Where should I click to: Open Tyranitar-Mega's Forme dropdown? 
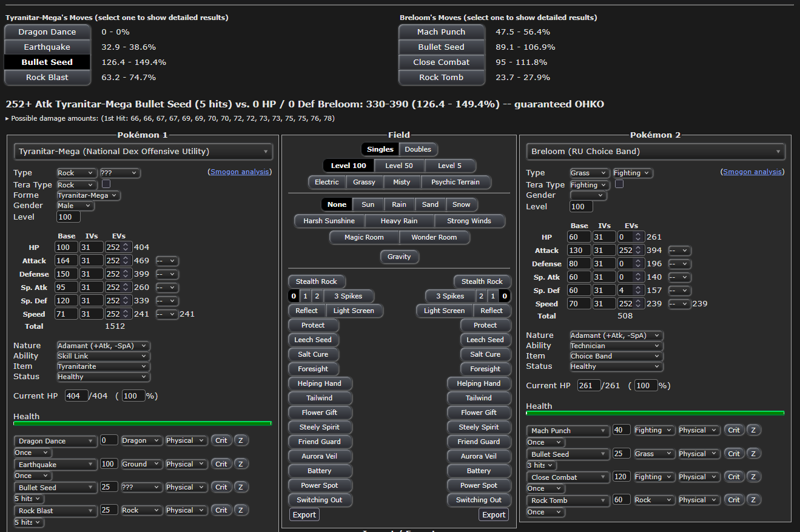(x=89, y=195)
